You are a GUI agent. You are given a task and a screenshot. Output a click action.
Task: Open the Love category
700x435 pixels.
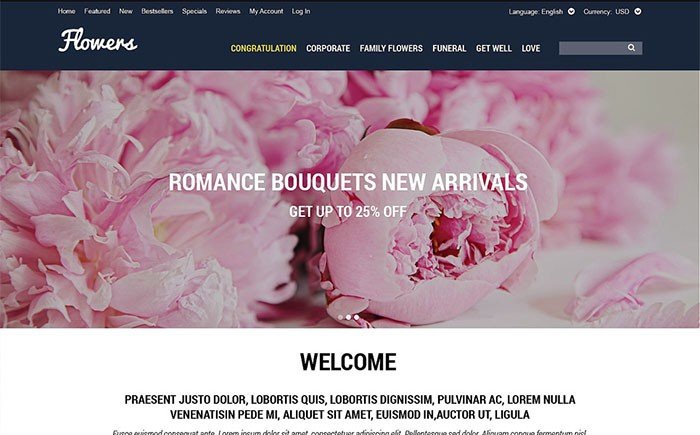point(531,48)
